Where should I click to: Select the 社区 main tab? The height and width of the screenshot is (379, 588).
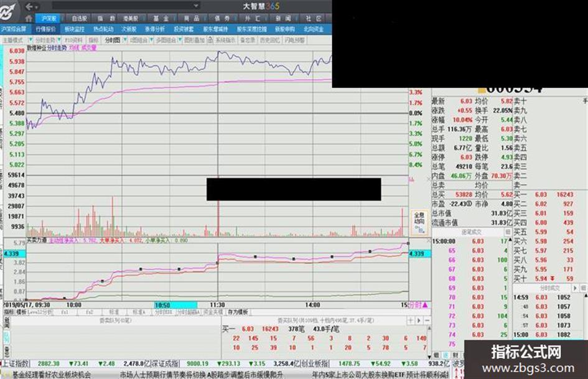pos(314,18)
